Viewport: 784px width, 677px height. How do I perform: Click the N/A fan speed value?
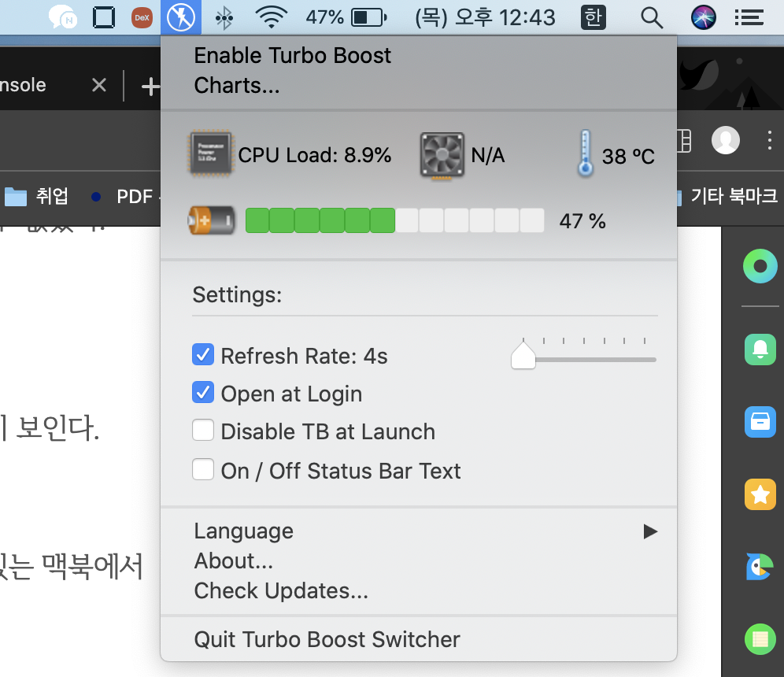tap(487, 156)
